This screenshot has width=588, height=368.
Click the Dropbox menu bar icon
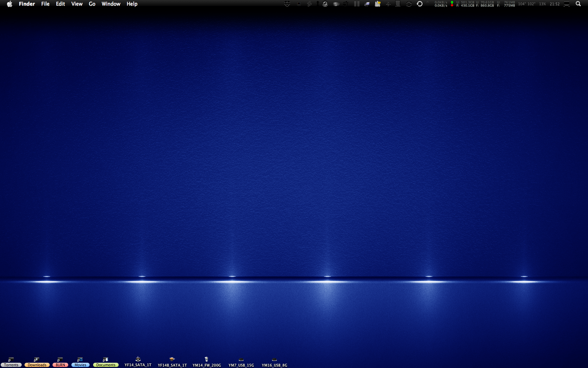(x=287, y=4)
